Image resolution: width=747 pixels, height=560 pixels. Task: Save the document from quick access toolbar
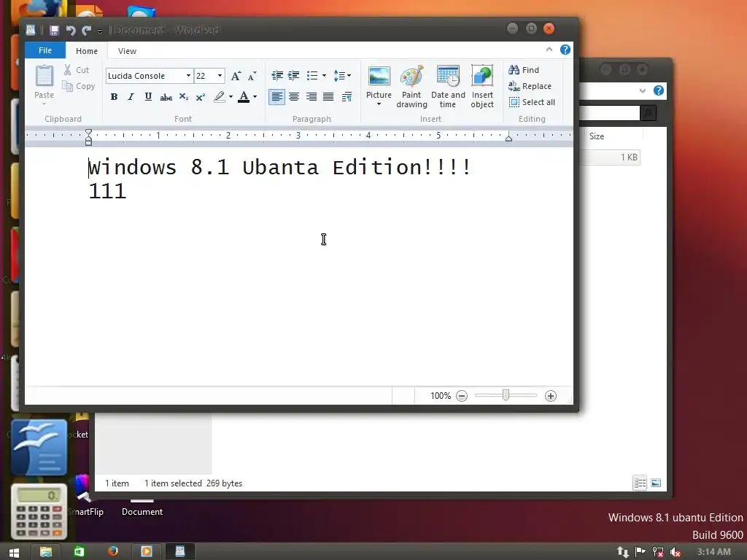(54, 31)
